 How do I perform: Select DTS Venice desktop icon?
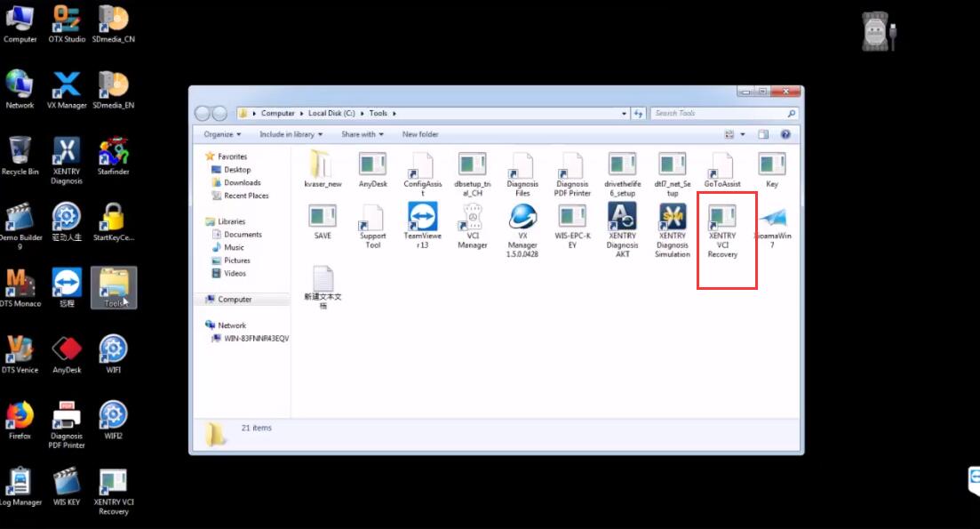(20, 355)
